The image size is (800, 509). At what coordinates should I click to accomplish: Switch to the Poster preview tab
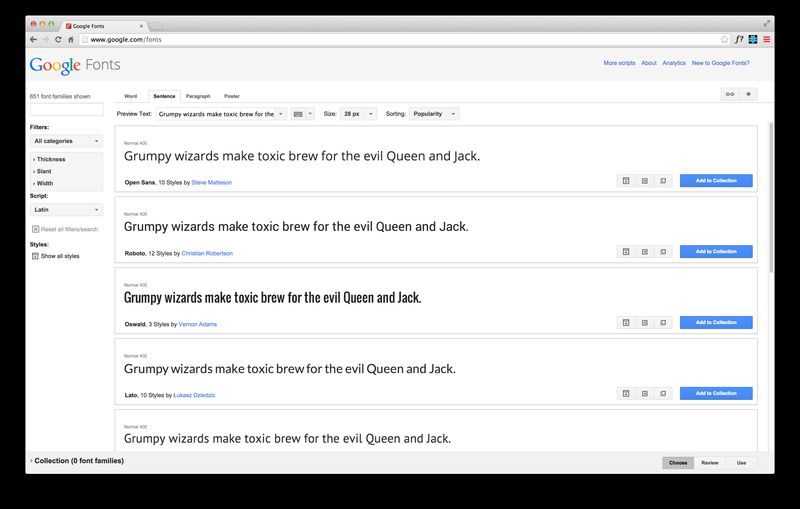pyautogui.click(x=232, y=96)
